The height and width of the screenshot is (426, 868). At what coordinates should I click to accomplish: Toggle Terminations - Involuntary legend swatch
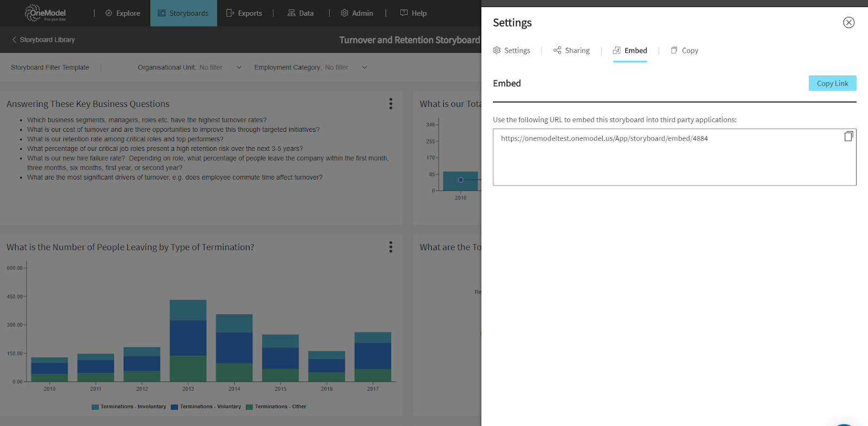95,407
